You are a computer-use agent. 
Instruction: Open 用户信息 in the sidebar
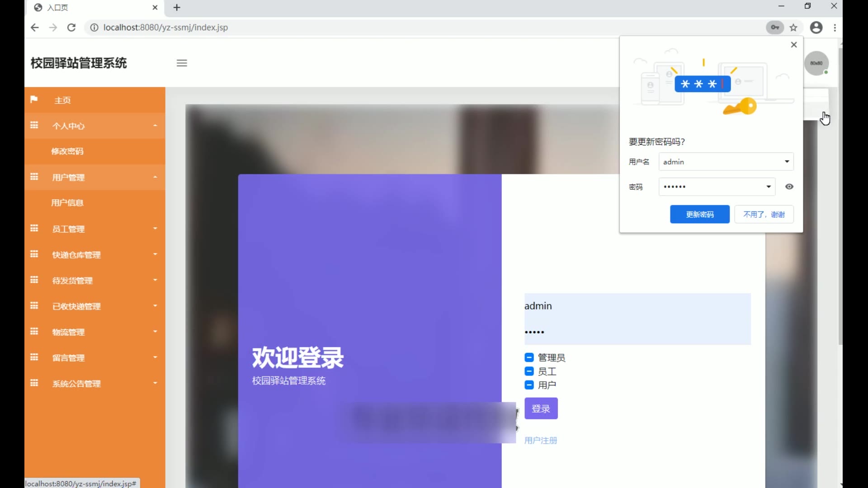(67, 203)
